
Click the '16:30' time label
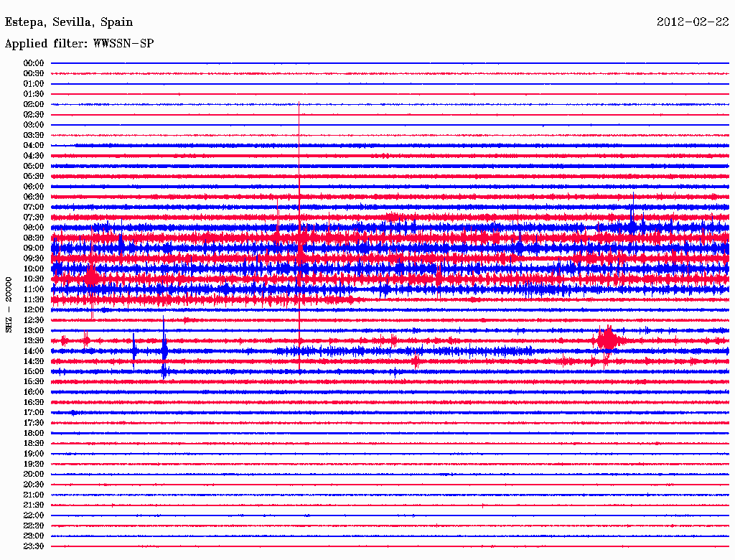33,403
